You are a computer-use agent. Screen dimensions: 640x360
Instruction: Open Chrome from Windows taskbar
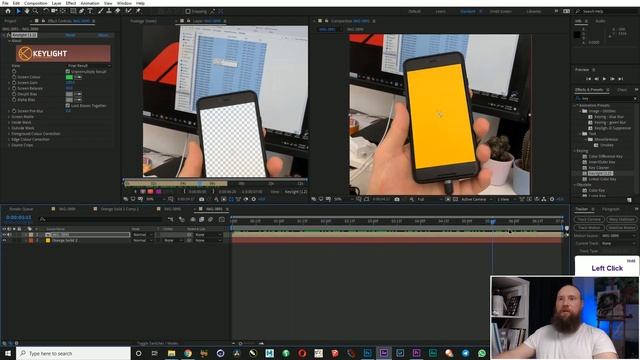click(188, 353)
